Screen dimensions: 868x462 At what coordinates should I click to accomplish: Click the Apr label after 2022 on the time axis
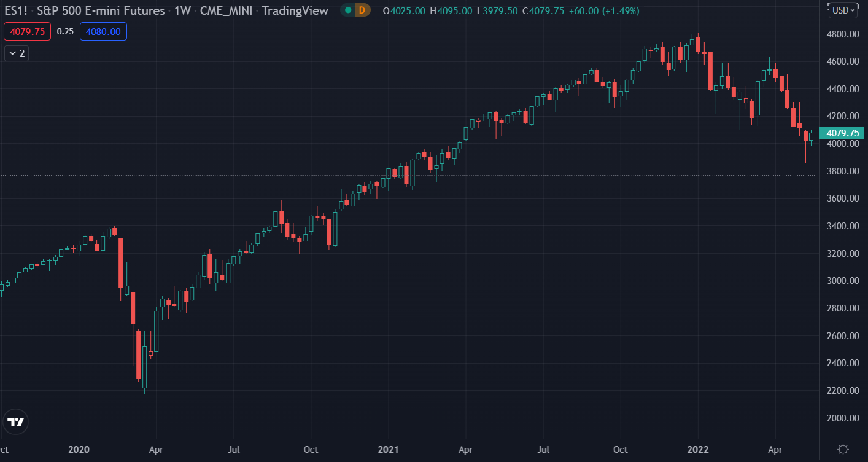[x=775, y=450]
